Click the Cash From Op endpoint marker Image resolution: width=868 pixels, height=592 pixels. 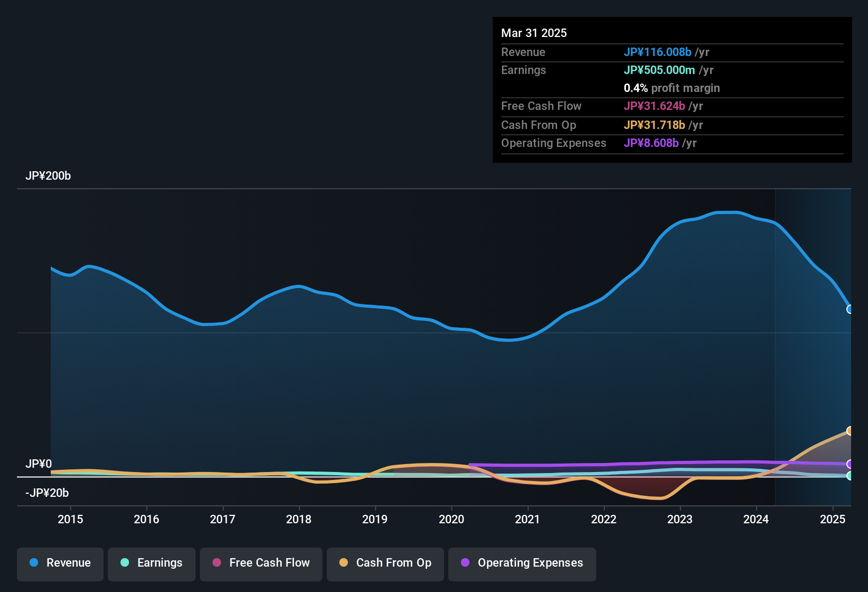[x=849, y=431]
